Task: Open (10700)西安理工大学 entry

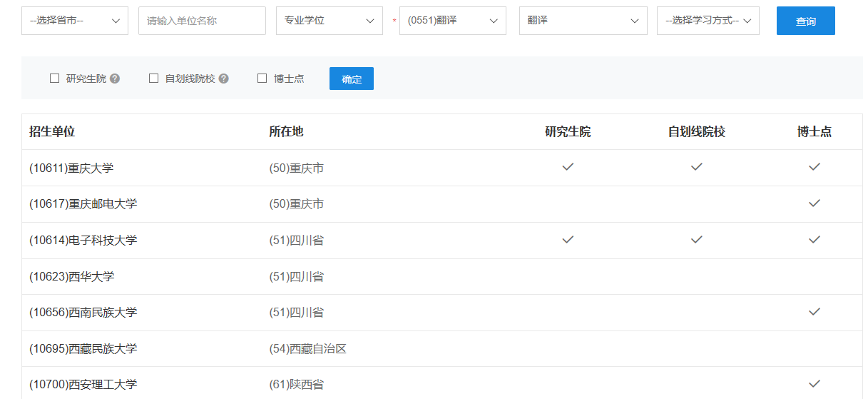Action: [83, 384]
